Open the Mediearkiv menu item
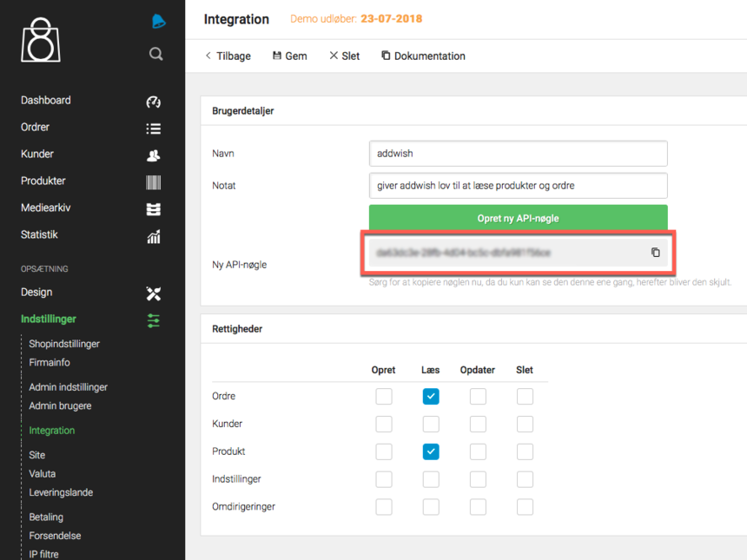747x560 pixels. coord(45,208)
